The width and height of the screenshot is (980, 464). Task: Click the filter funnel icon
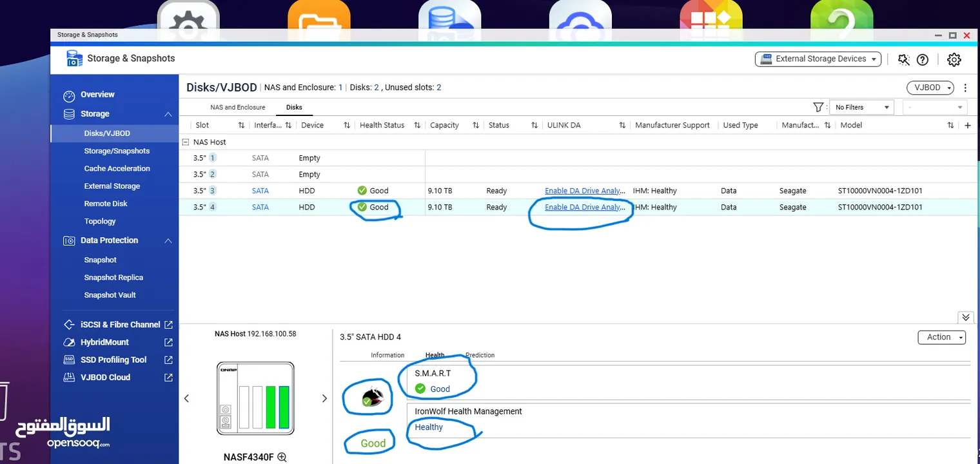point(818,107)
